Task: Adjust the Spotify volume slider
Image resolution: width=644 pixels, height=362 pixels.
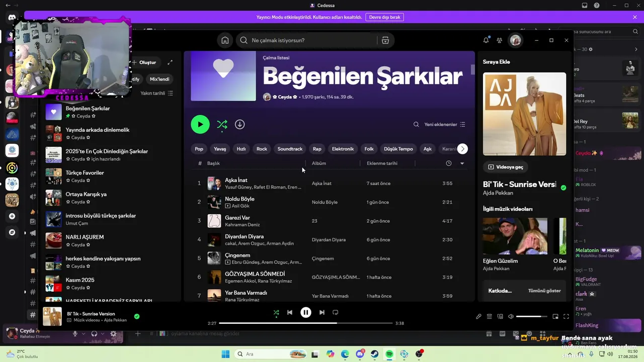Action: pos(532,317)
